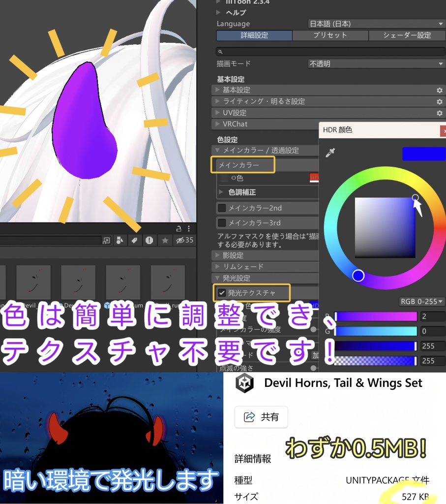Click the gear beside ライティング・明るさ設定
This screenshot has width=446, height=504.
click(x=440, y=101)
